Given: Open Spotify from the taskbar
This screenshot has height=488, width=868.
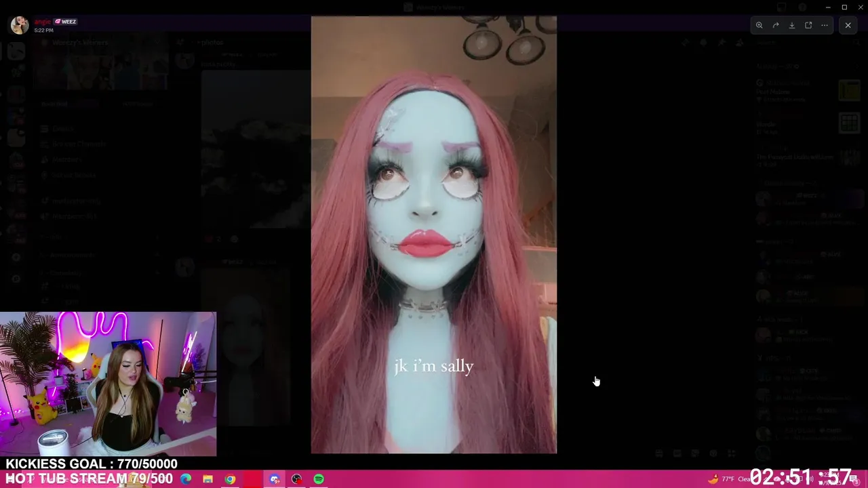Looking at the screenshot, I should click(x=319, y=479).
